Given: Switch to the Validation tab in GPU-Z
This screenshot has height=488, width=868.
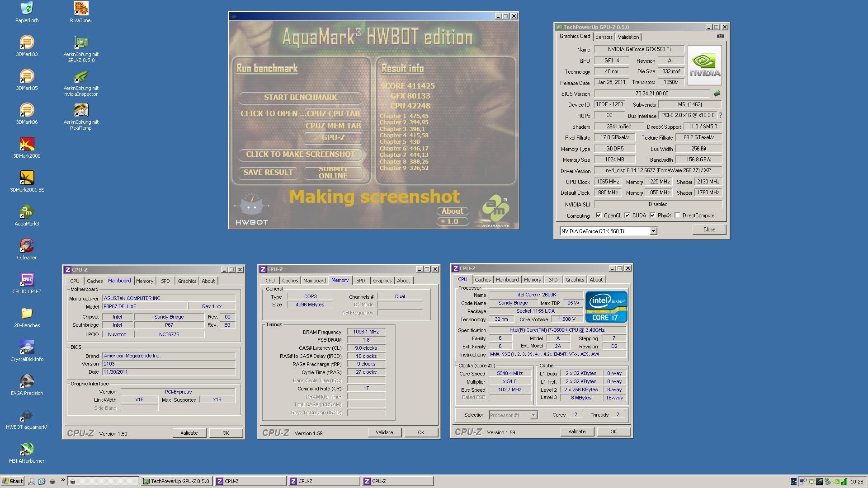Looking at the screenshot, I should (x=628, y=37).
